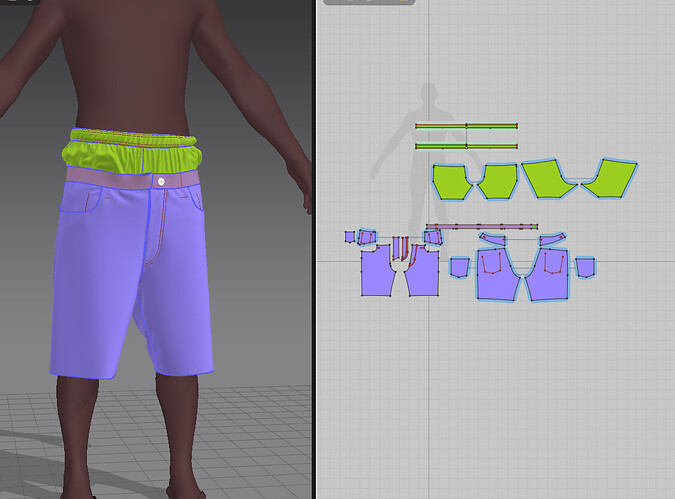Select the blue-outlined pocket piece left of the fly strips
The image size is (675, 499).
tap(367, 237)
